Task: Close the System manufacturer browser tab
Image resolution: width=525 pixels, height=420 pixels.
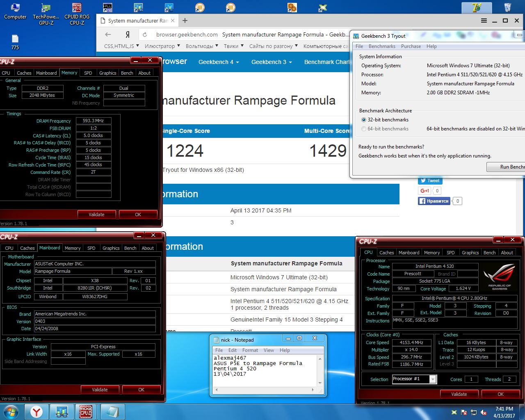Action: [x=173, y=21]
